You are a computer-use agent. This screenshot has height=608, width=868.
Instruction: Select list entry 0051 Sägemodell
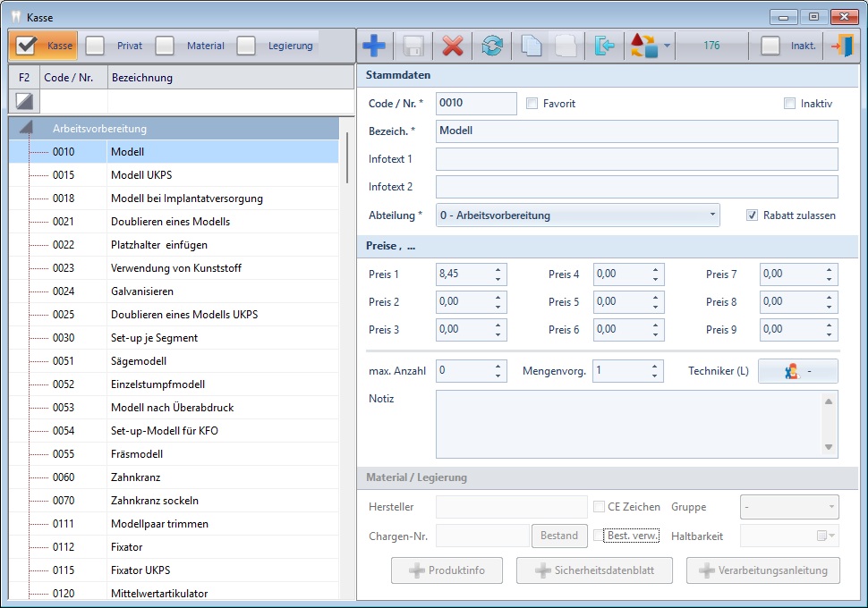pos(139,361)
